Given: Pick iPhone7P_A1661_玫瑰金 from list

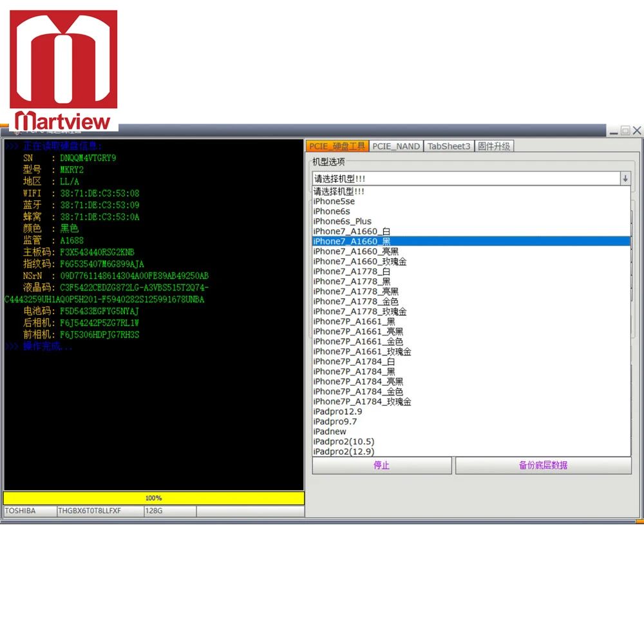Looking at the screenshot, I should pos(471,352).
